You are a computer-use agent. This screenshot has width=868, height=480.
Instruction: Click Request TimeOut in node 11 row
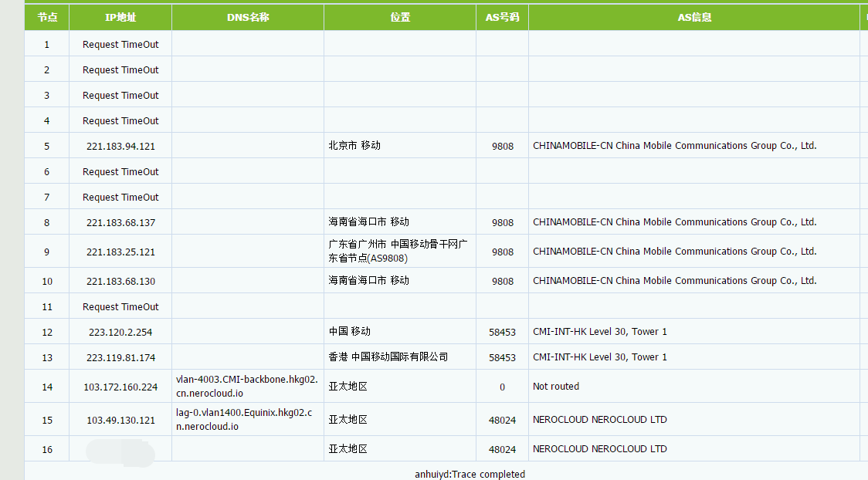pyautogui.click(x=120, y=306)
